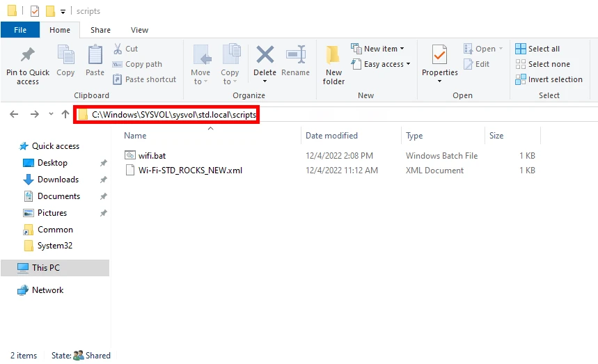Image resolution: width=598 pixels, height=364 pixels.
Task: Click the Copy ribbon button
Action: [x=65, y=61]
